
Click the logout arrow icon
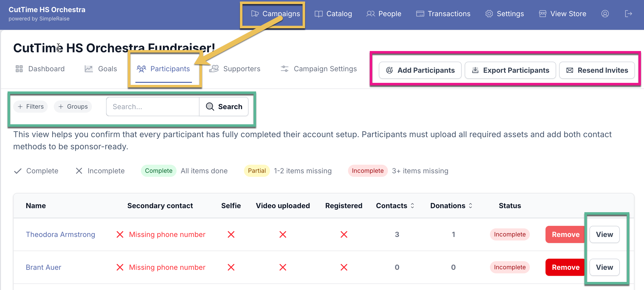click(628, 14)
